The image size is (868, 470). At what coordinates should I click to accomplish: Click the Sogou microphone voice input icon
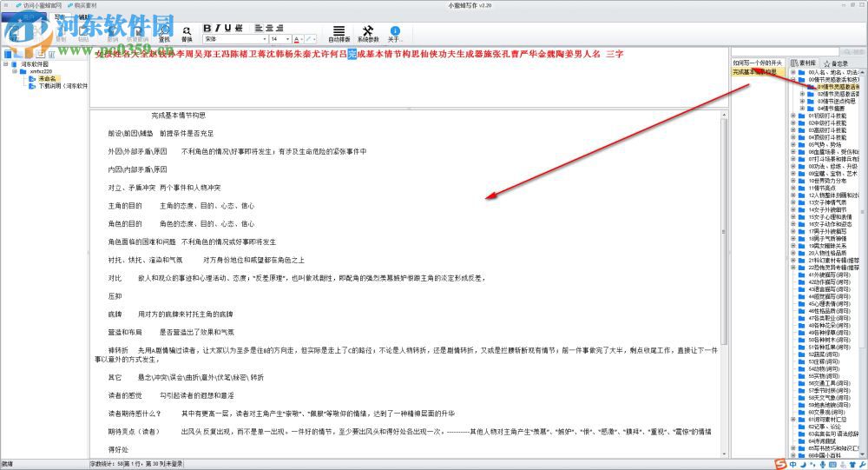pos(823,465)
